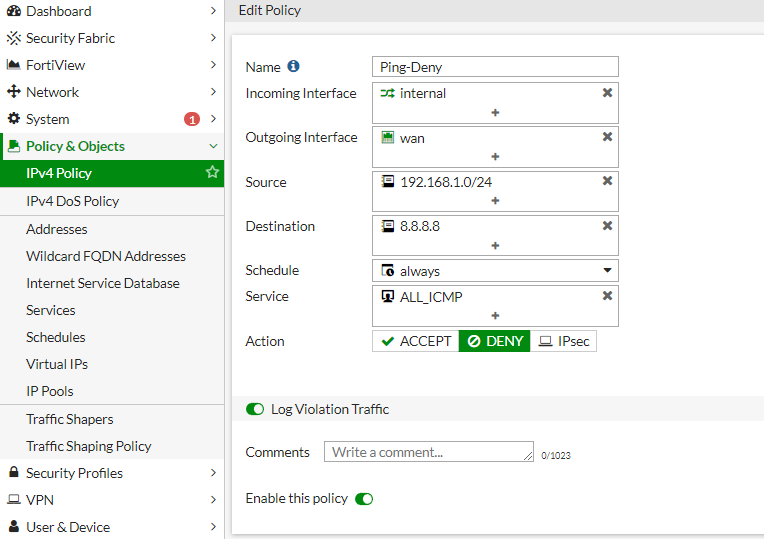This screenshot has width=764, height=539.
Task: Collapse the Policy & Objects chevron
Action: click(213, 146)
